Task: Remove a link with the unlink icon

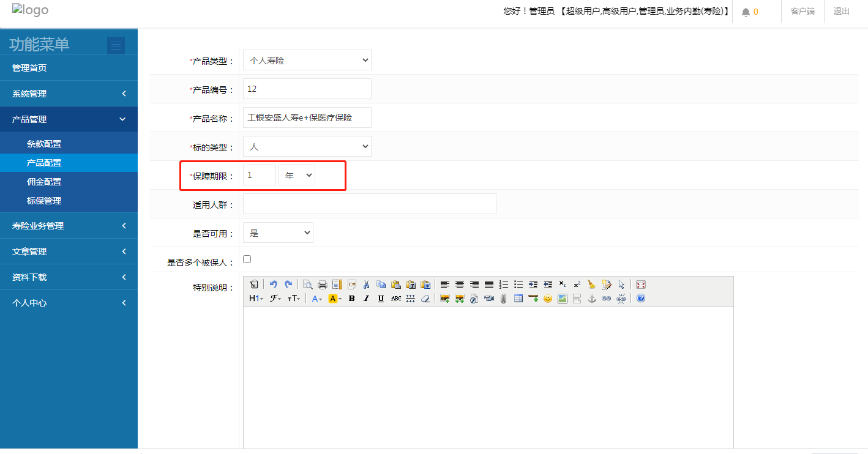Action: click(x=621, y=299)
